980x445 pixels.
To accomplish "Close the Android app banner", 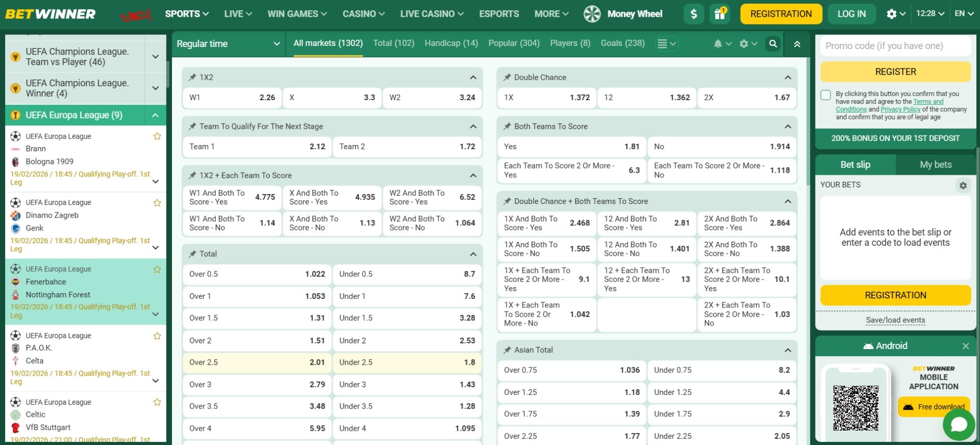I will 965,346.
